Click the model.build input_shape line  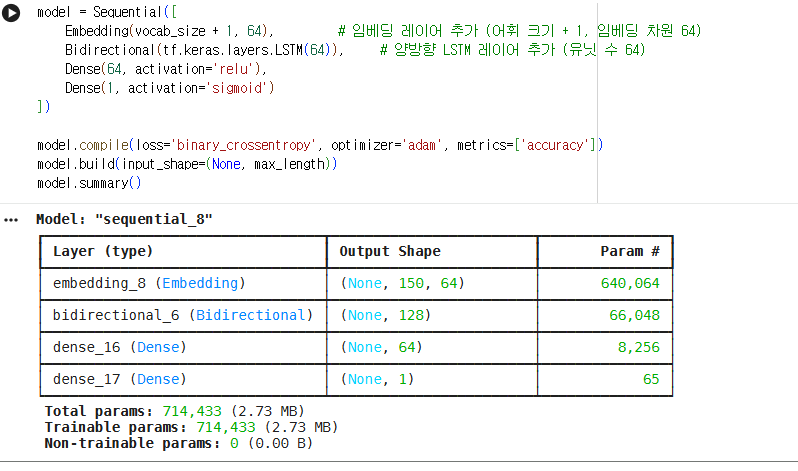(187, 164)
